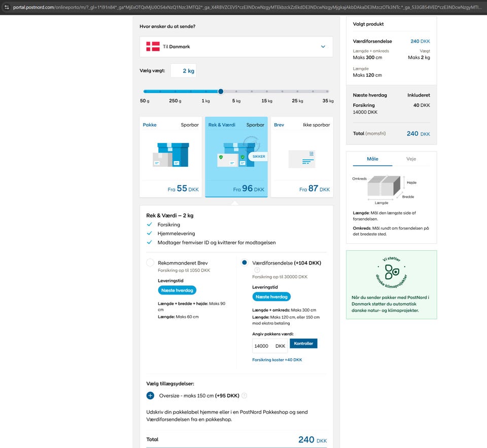Click 'Næste hverdag' badge under Rekommanderet Brev
Viewport: 487px width, 448px height.
177,290
